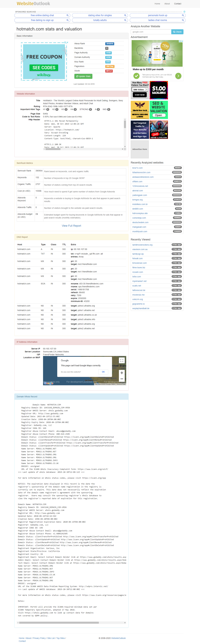Click WebsiteOutlook footer copyright link
The width and height of the screenshot is (200, 644).
118,638
